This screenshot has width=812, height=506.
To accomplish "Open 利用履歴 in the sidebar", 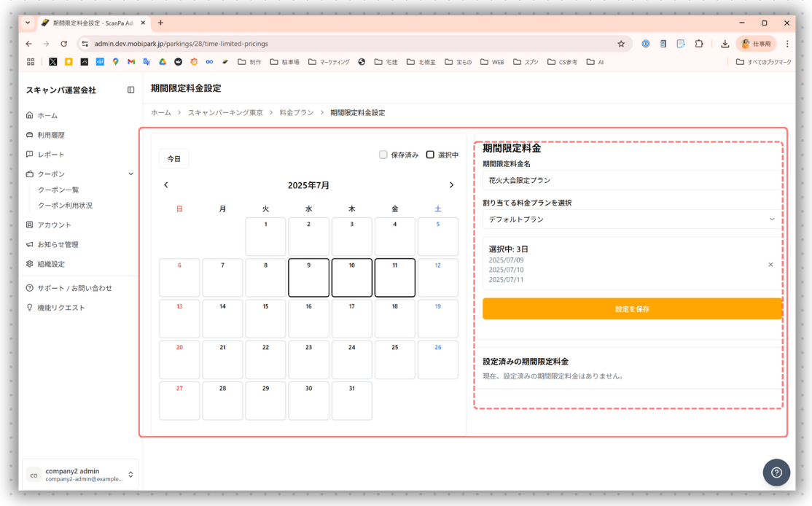I will coord(51,135).
